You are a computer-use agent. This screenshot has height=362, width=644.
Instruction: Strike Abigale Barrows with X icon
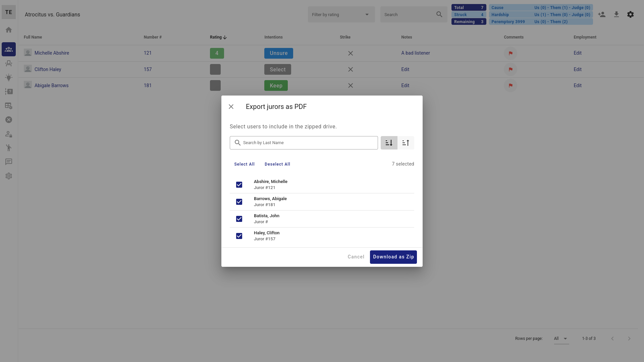click(351, 85)
